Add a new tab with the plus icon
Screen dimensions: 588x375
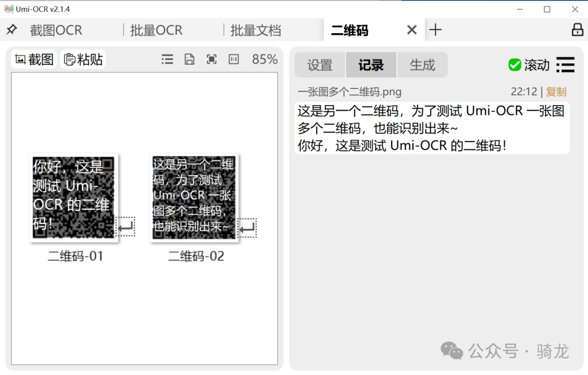(x=435, y=29)
